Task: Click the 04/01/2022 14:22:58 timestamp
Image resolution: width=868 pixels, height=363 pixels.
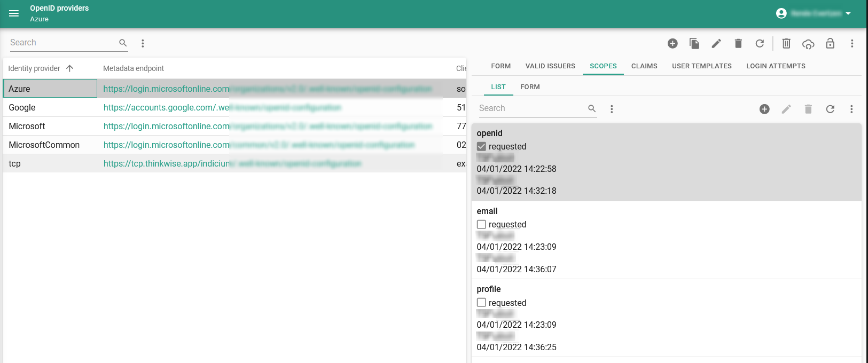Action: click(517, 169)
